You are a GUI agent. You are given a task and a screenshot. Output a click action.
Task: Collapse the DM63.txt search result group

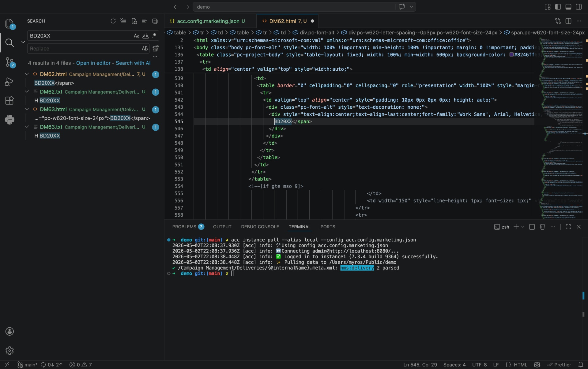pos(27,127)
